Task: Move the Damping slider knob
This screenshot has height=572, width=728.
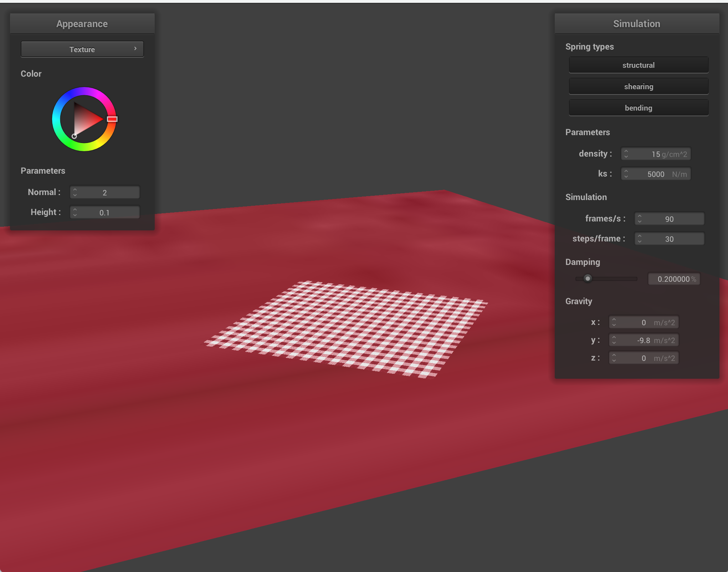Action: point(588,279)
